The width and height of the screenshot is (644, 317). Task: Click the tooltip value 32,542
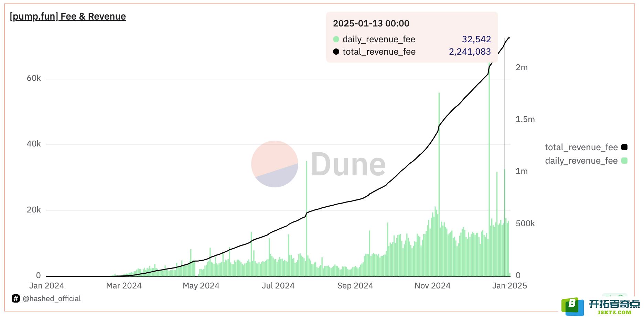[476, 39]
